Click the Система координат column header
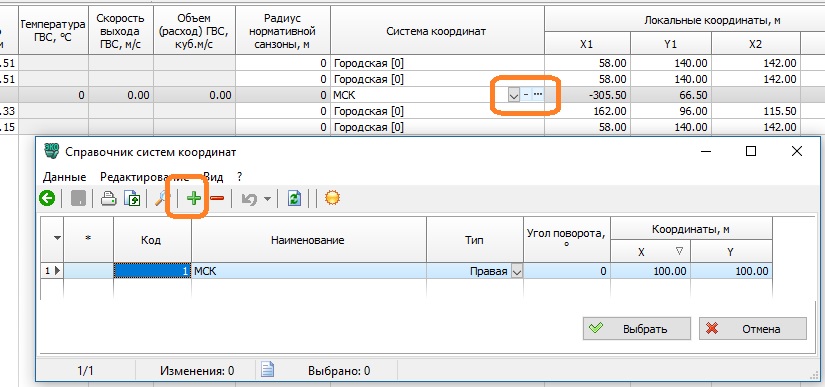Viewport: 825px width, 387px height. (x=437, y=30)
